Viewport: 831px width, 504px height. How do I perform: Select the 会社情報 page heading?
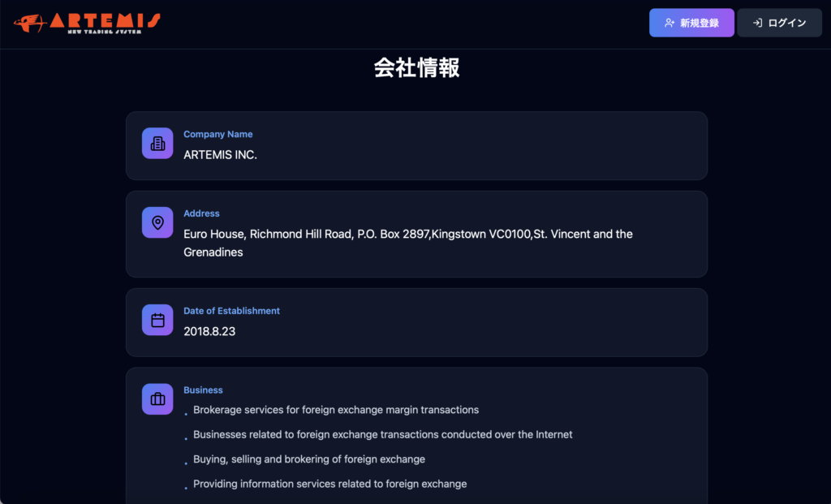[416, 68]
